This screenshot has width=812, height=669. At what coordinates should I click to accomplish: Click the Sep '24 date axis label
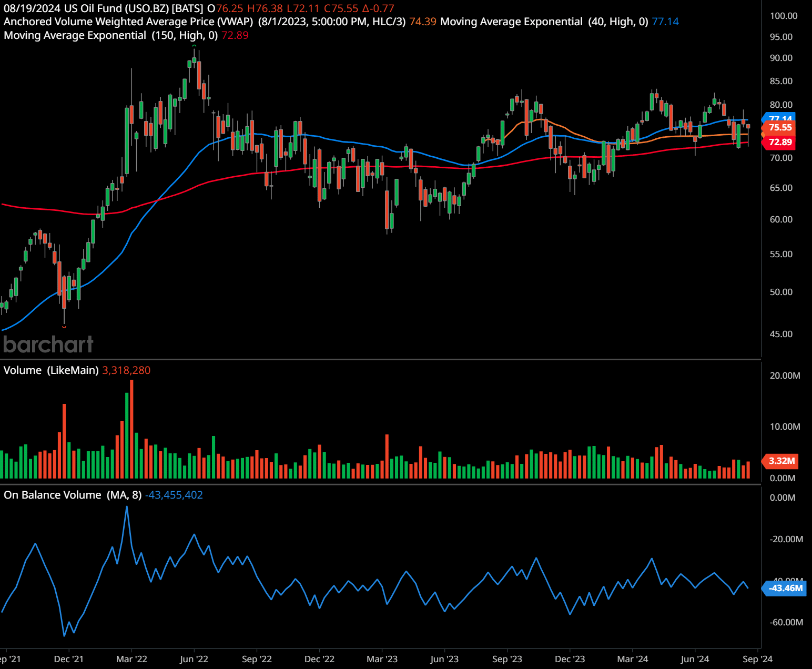[x=757, y=659]
